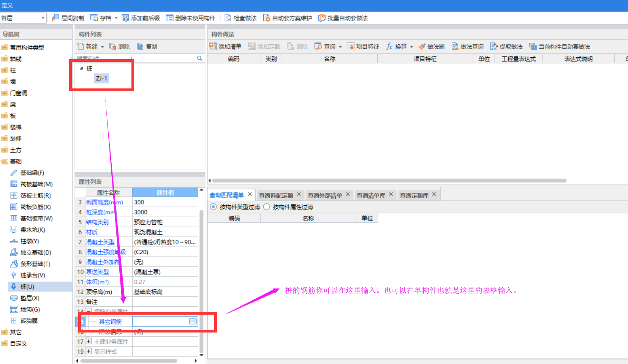Click 换算 fx icon
628x364 pixels.
[389, 46]
